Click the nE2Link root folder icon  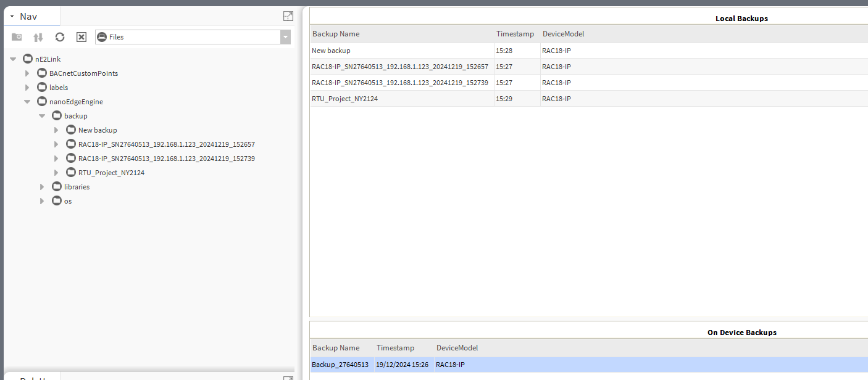pos(28,59)
